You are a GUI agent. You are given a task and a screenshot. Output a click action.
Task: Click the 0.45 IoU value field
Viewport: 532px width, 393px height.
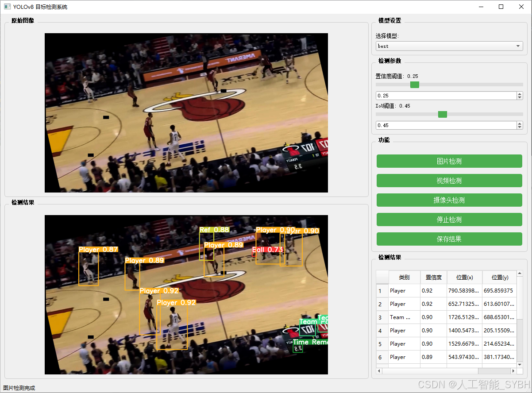446,125
